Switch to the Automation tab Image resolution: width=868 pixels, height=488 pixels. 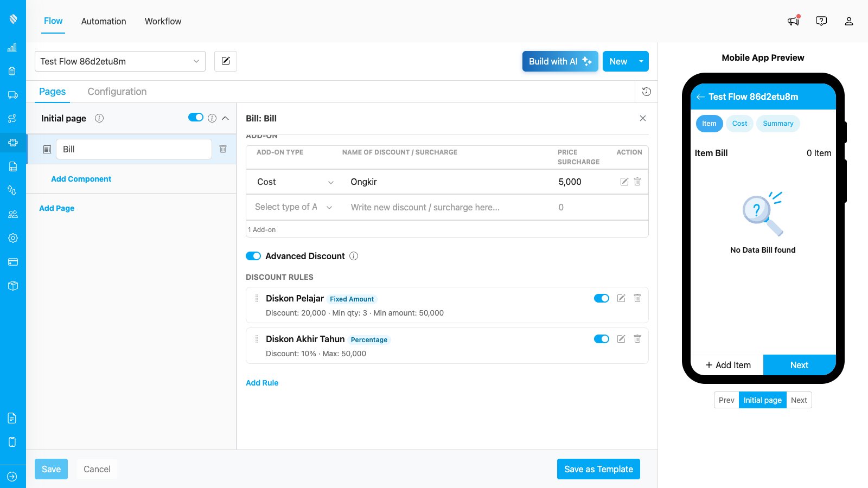pos(104,21)
